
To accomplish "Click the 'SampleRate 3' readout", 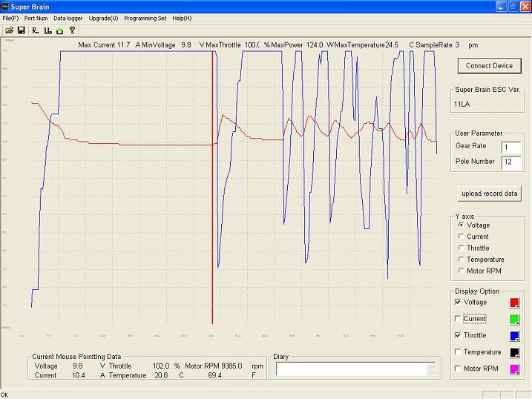I will [x=437, y=45].
